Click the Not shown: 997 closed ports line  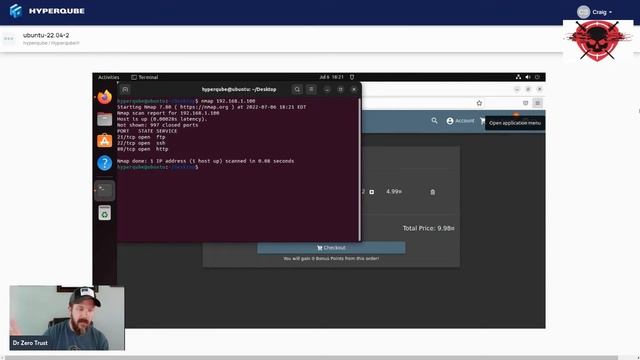click(158, 125)
